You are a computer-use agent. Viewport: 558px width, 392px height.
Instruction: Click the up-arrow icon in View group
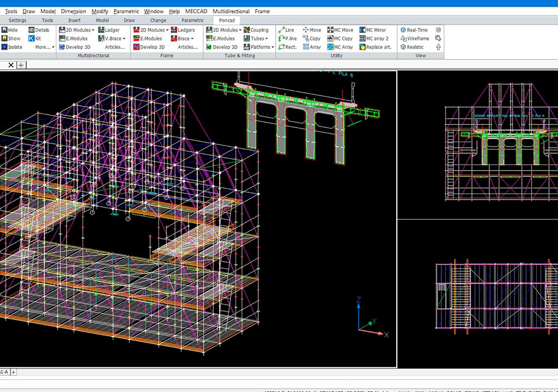[439, 47]
